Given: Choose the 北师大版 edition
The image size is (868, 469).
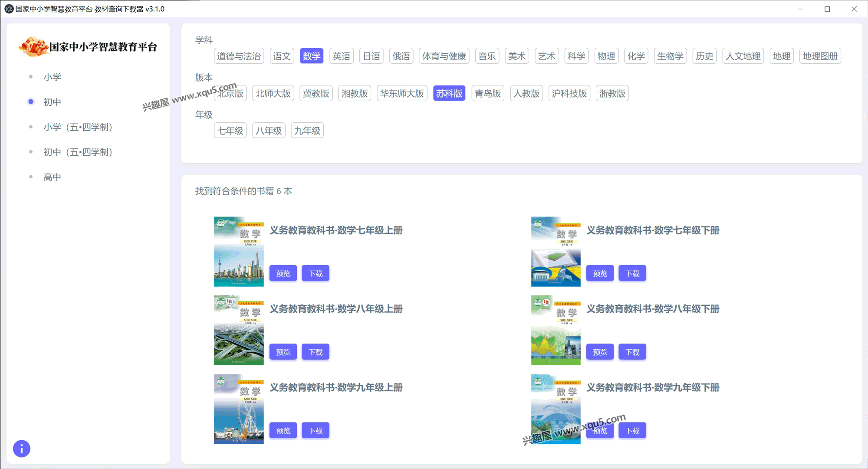Looking at the screenshot, I should click(273, 93).
